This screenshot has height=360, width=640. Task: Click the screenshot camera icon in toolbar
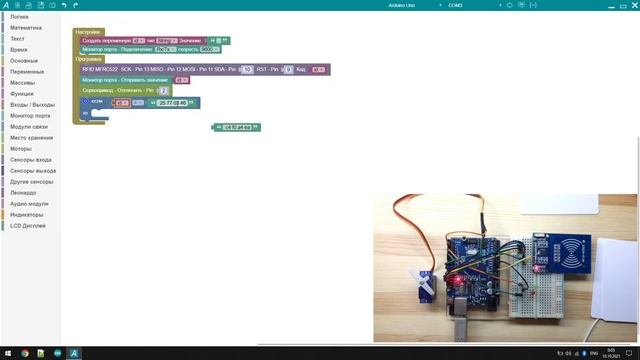pyautogui.click(x=53, y=5)
